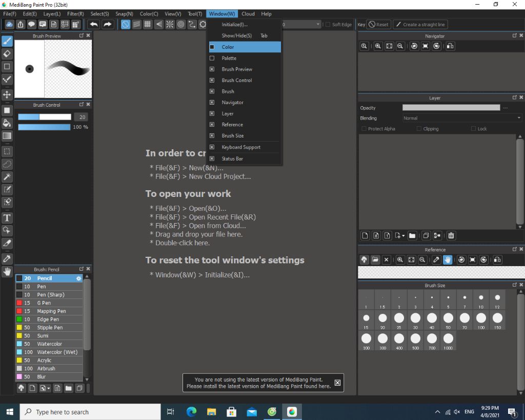The width and height of the screenshot is (525, 420).
Task: Open Pencil brush settings gear
Action: [78, 278]
